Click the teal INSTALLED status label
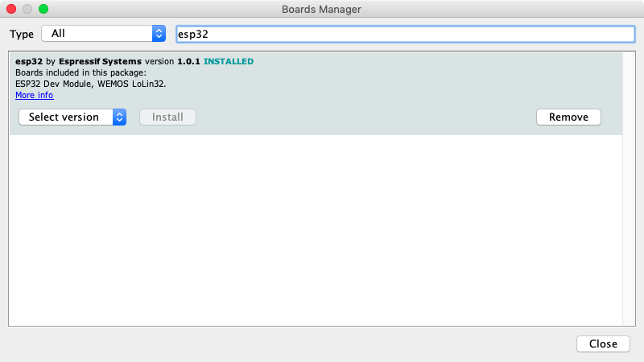This screenshot has width=644, height=362. pyautogui.click(x=229, y=61)
